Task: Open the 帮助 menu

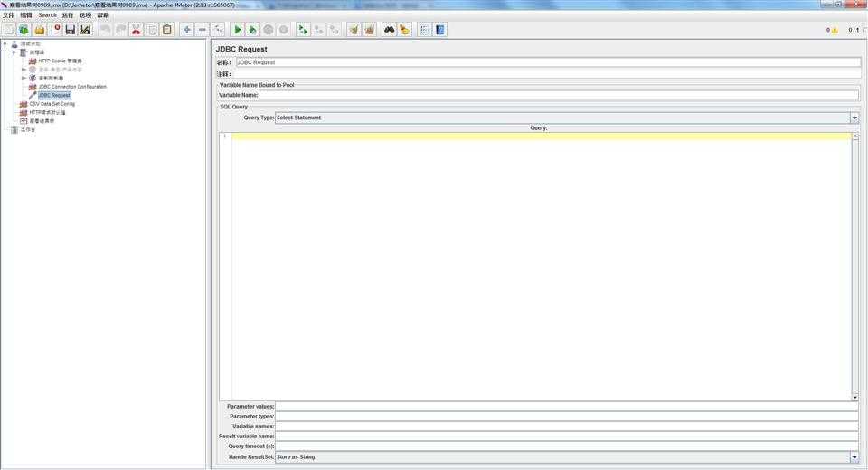Action: coord(103,15)
